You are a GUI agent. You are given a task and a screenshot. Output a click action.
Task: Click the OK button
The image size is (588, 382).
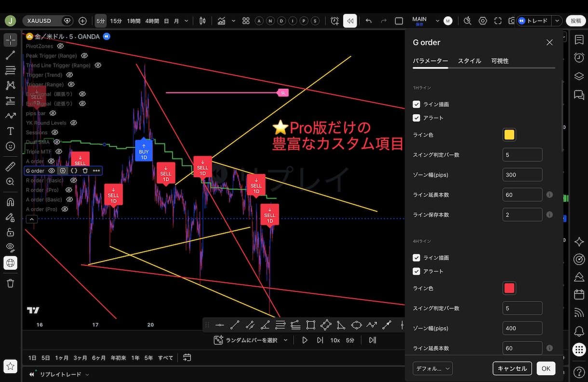click(546, 369)
